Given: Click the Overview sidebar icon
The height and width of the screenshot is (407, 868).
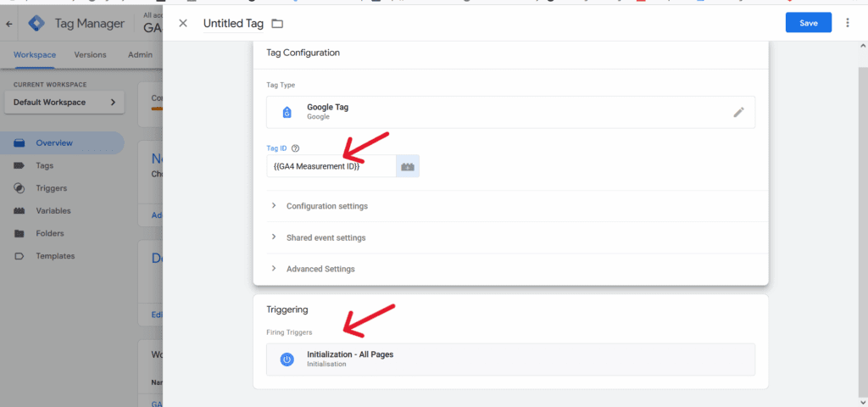Looking at the screenshot, I should [19, 142].
